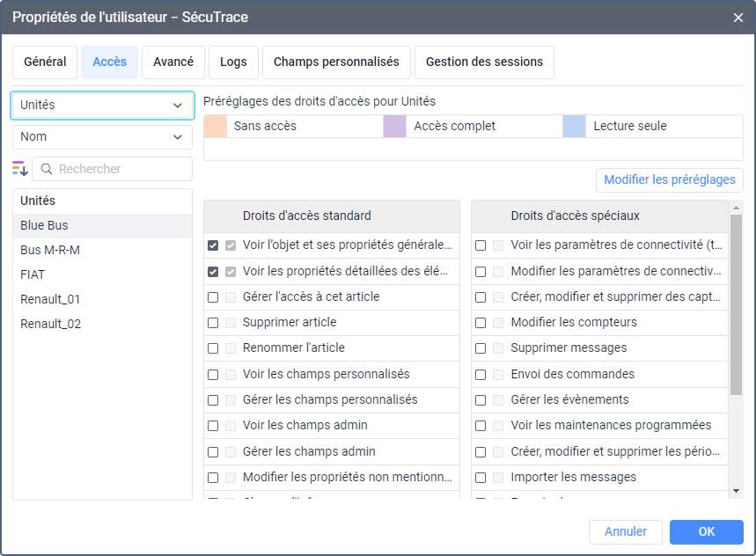Click the magnifier icon in search field
756x556 pixels.
[46, 169]
